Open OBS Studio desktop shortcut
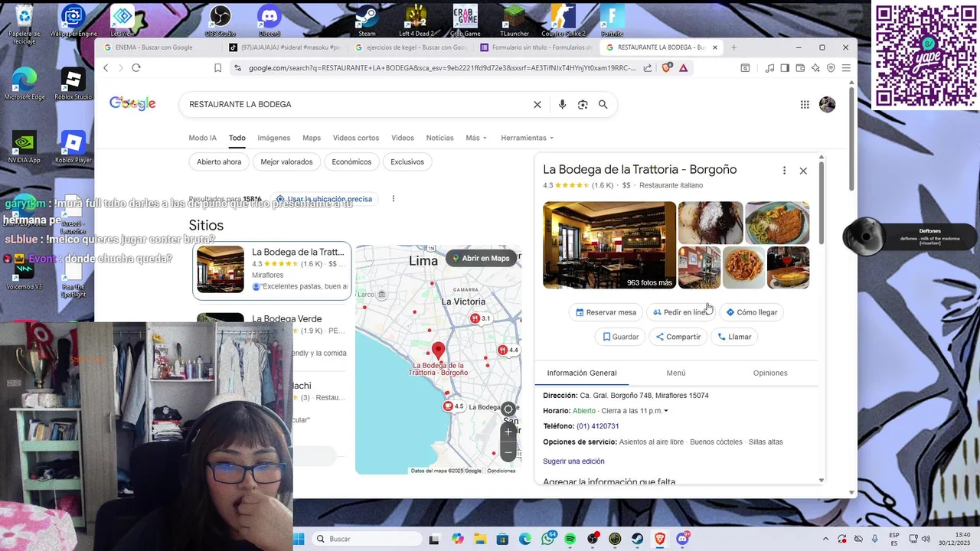The height and width of the screenshot is (551, 980). point(220,20)
